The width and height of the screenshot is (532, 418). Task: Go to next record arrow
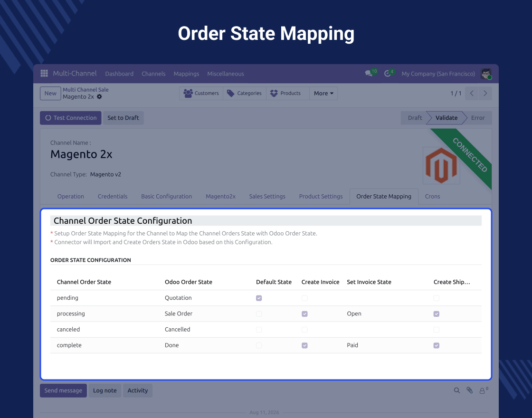point(485,93)
